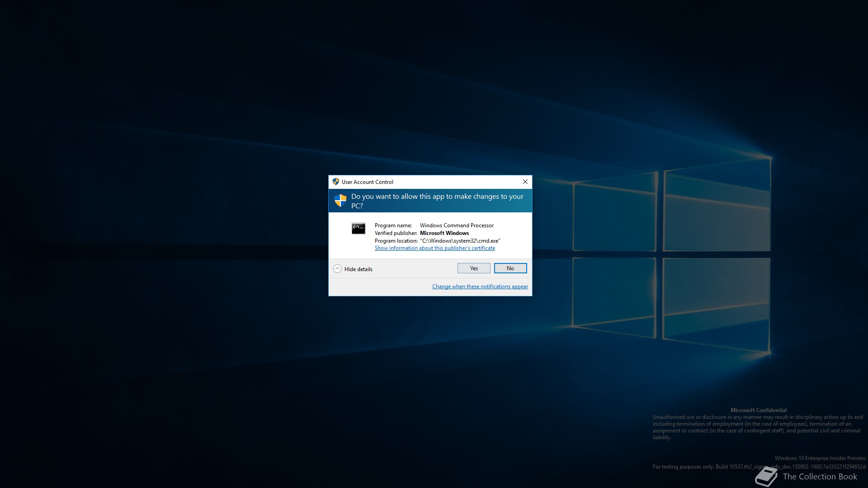868x488 pixels.
Task: Click the User Account Control title text
Action: coord(368,182)
